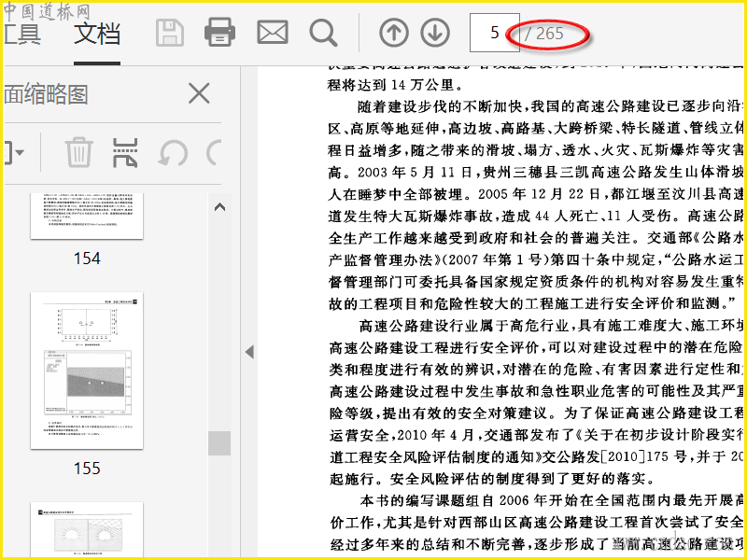Go to next page with down arrow
747x560 pixels.
click(435, 33)
